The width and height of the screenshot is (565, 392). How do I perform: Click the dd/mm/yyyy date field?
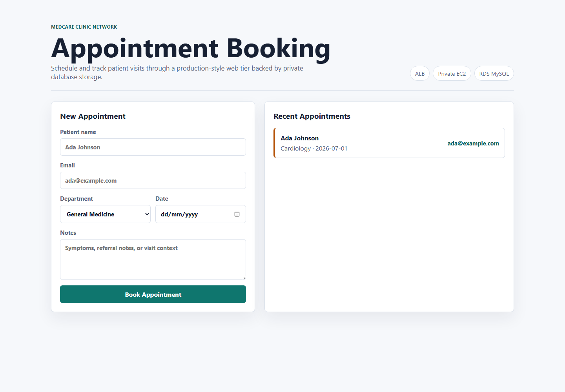[200, 214]
